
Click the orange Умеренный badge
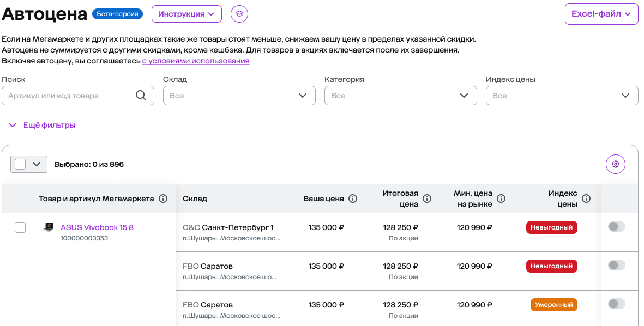(554, 305)
